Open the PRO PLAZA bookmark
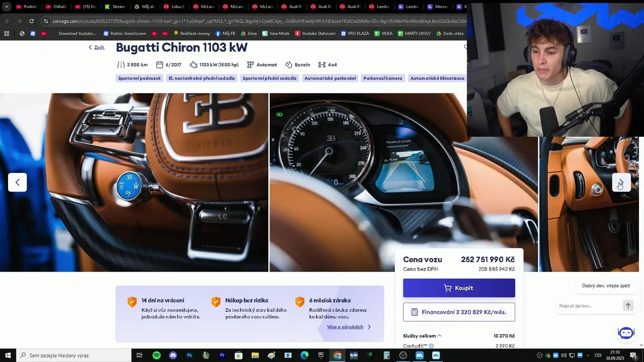 [x=355, y=34]
